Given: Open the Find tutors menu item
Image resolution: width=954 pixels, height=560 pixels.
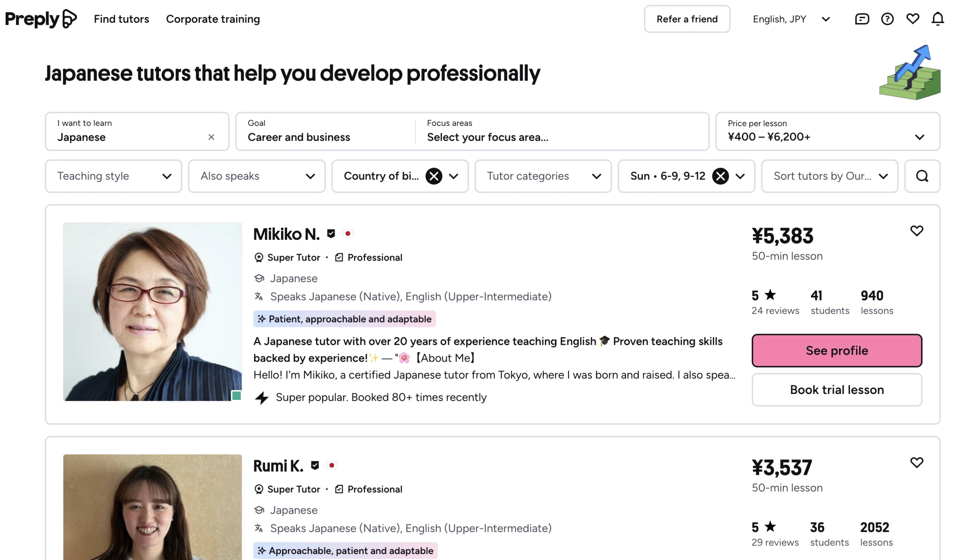Looking at the screenshot, I should pos(121,19).
